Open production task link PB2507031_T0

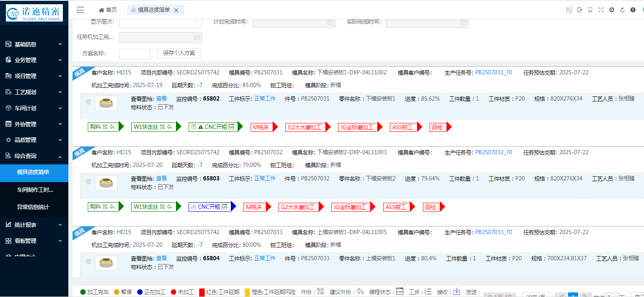tap(493, 73)
